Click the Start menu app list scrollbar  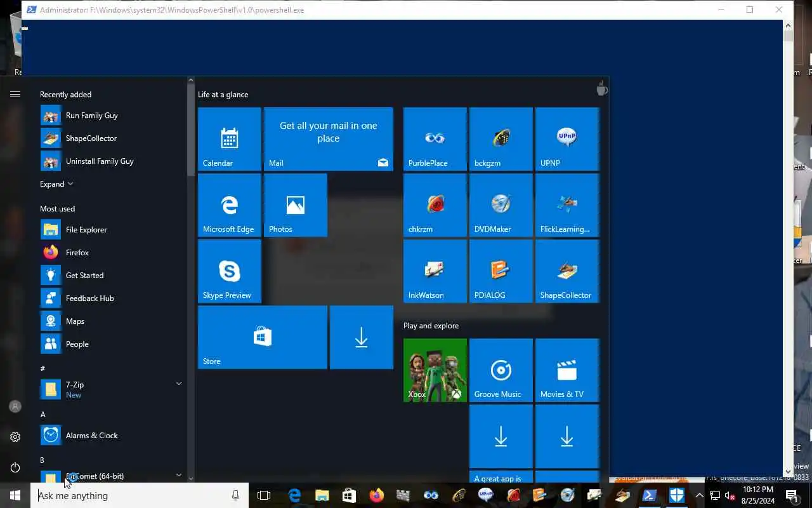point(191,131)
